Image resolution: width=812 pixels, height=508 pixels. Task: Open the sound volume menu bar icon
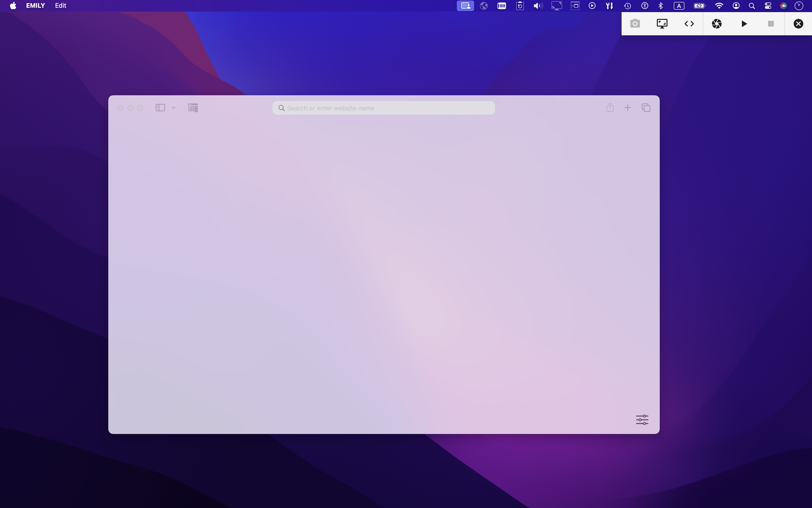[x=538, y=6]
